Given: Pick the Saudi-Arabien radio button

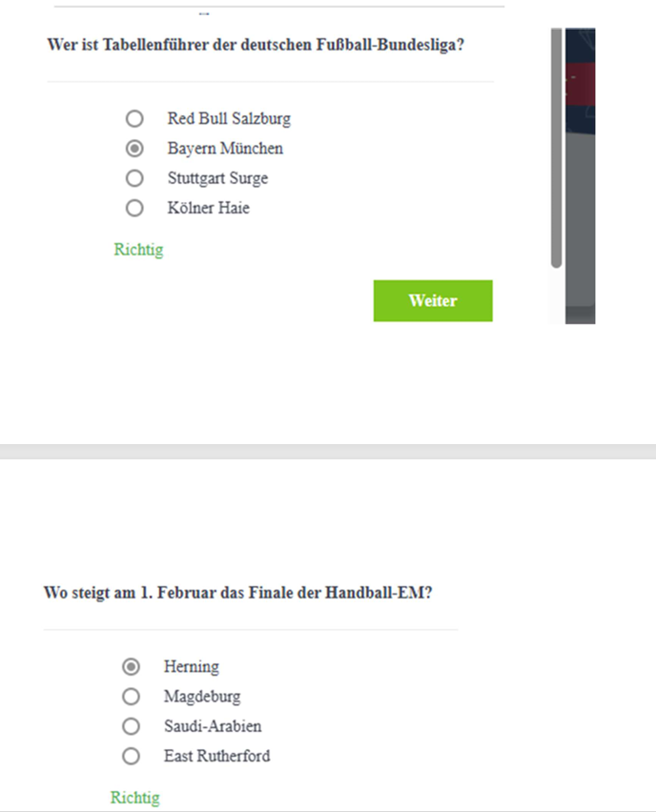Looking at the screenshot, I should coord(132,726).
